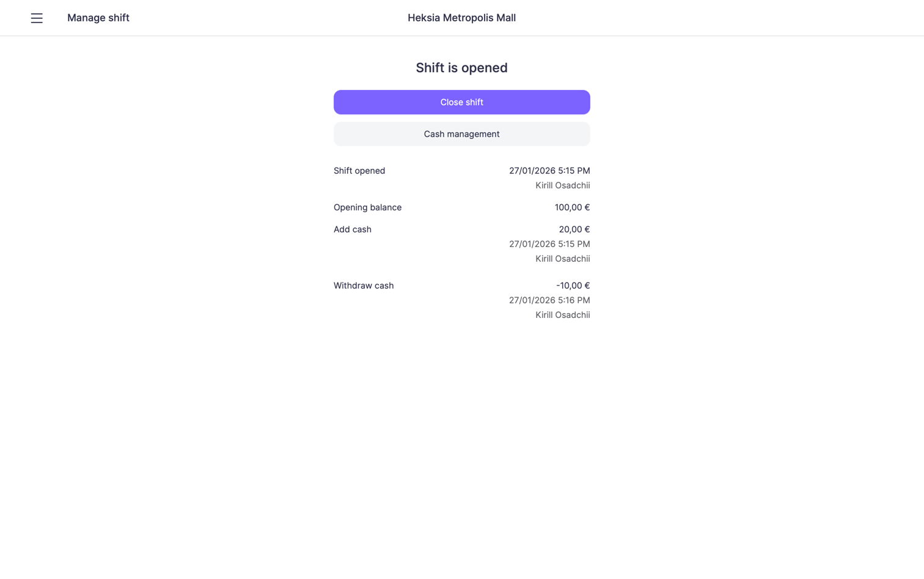Select the Shift opened row's timestamp

point(549,171)
